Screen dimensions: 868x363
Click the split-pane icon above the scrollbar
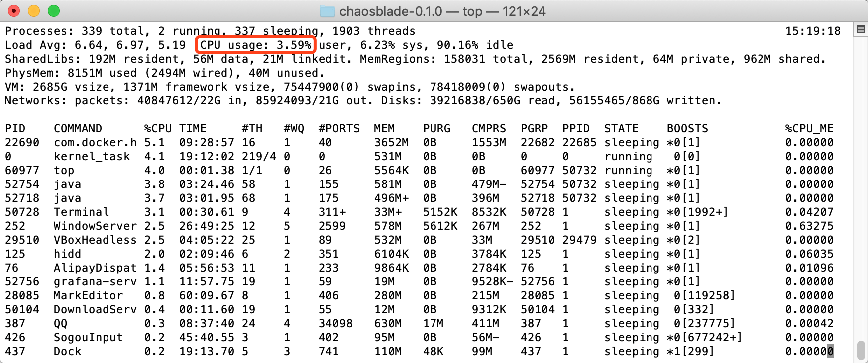click(x=861, y=29)
